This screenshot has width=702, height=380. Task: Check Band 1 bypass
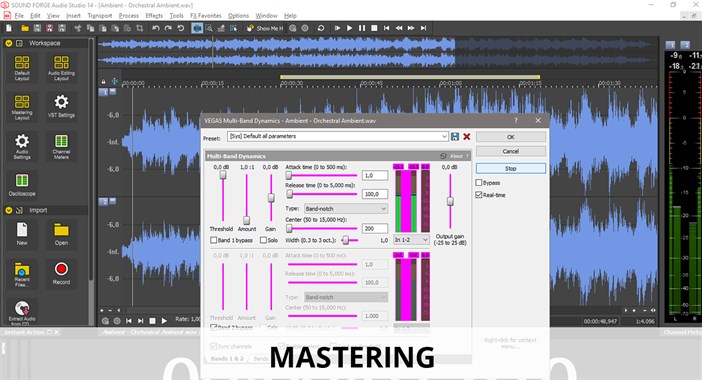point(214,240)
